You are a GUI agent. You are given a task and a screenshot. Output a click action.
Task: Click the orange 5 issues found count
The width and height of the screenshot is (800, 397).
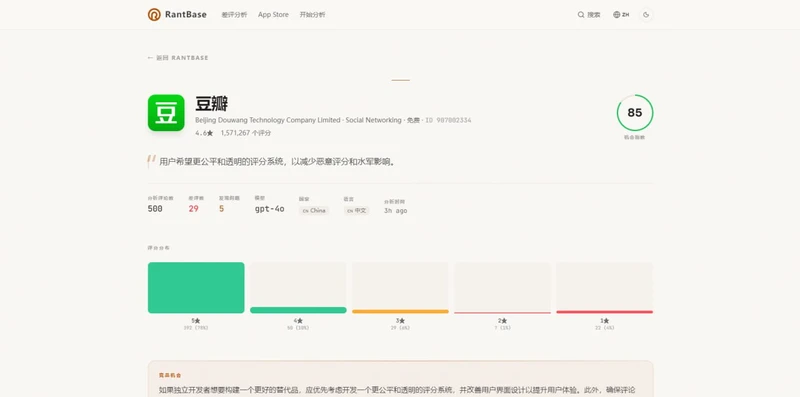221,209
